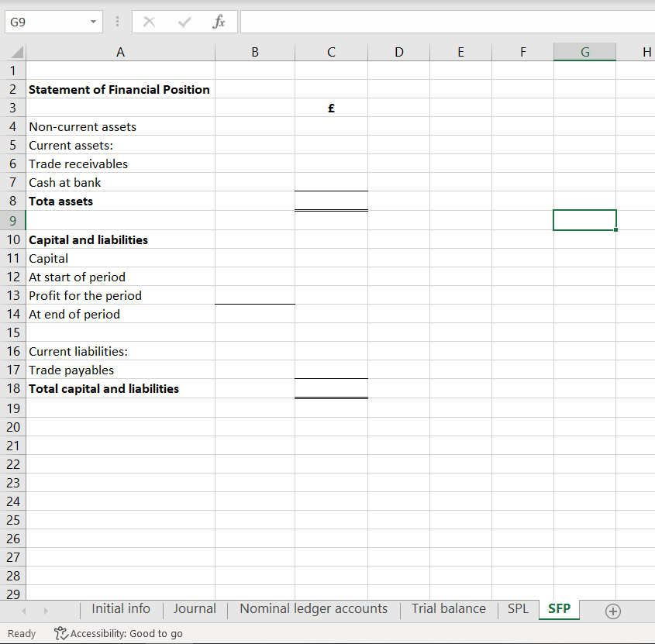Click next sheet navigation arrow
The image size is (655, 644).
[x=46, y=611]
